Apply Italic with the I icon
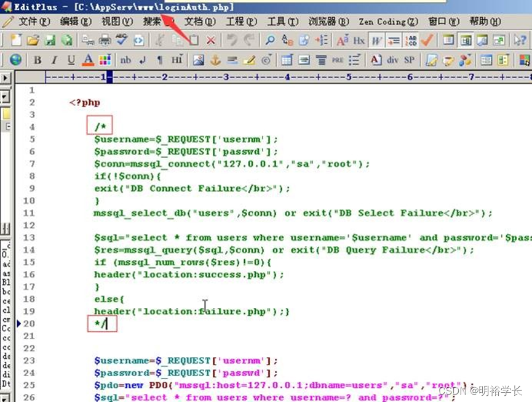Screen dimensions: 532x402 point(54,60)
